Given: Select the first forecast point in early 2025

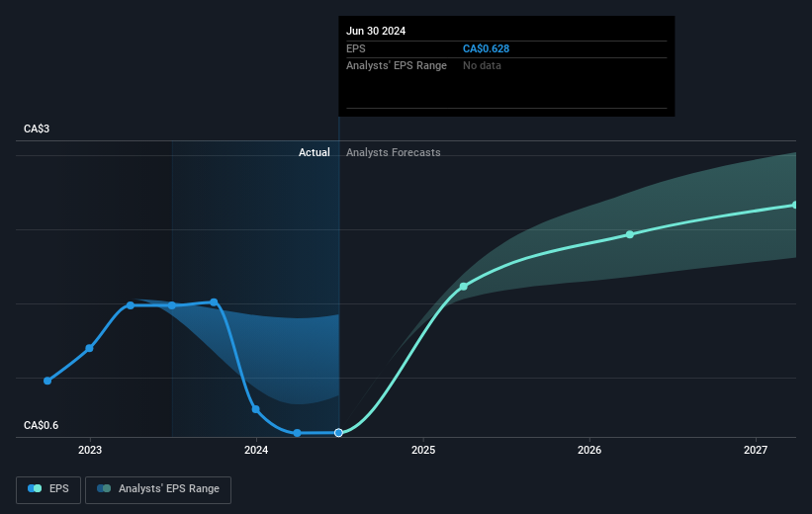Looking at the screenshot, I should coord(464,287).
